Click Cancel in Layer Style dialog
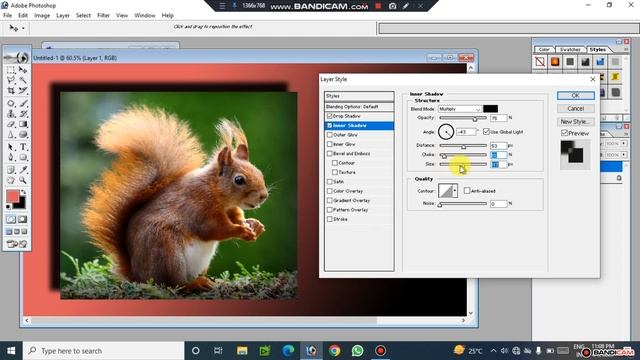The width and height of the screenshot is (640, 360). point(576,109)
